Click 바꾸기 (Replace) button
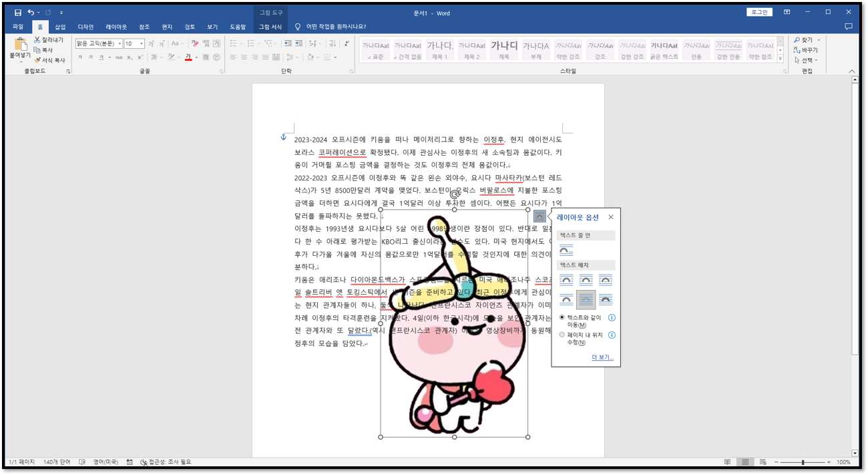The width and height of the screenshot is (868, 475). pos(806,50)
